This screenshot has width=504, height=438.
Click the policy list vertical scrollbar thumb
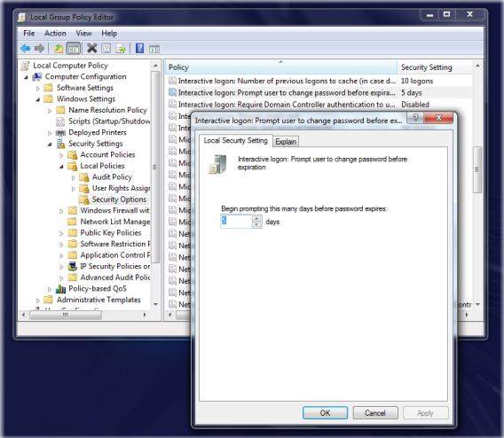click(477, 169)
